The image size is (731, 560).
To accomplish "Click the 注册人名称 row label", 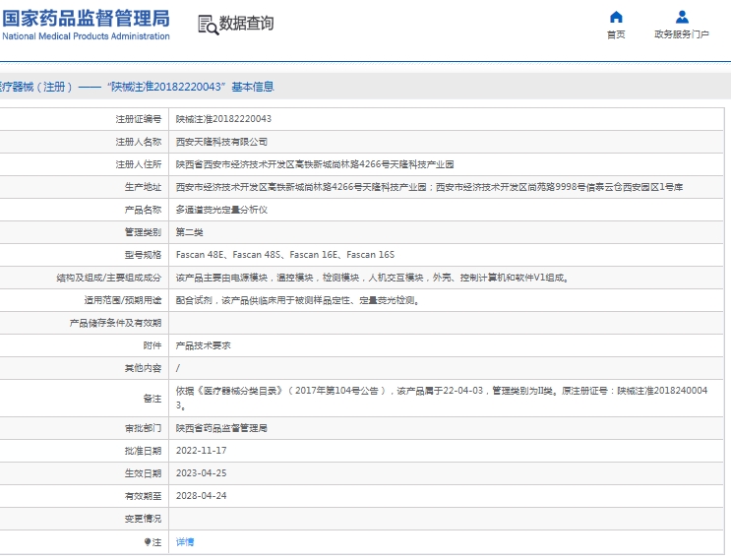I will (x=139, y=142).
